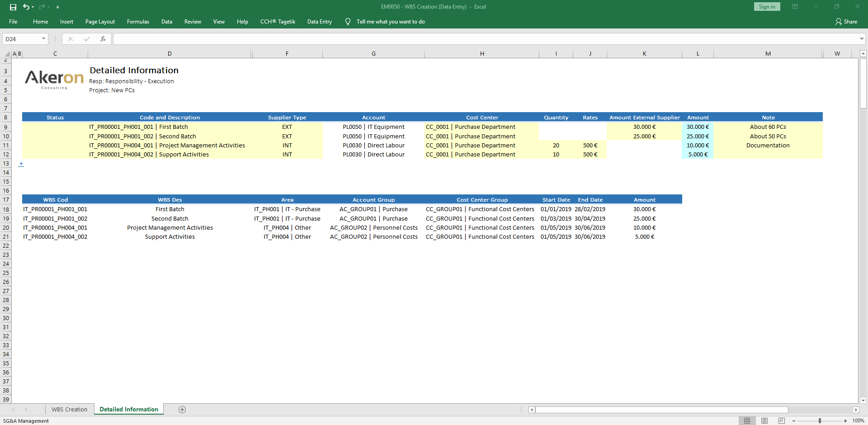
Task: Open Ribbon Display Options icon
Action: coord(795,7)
